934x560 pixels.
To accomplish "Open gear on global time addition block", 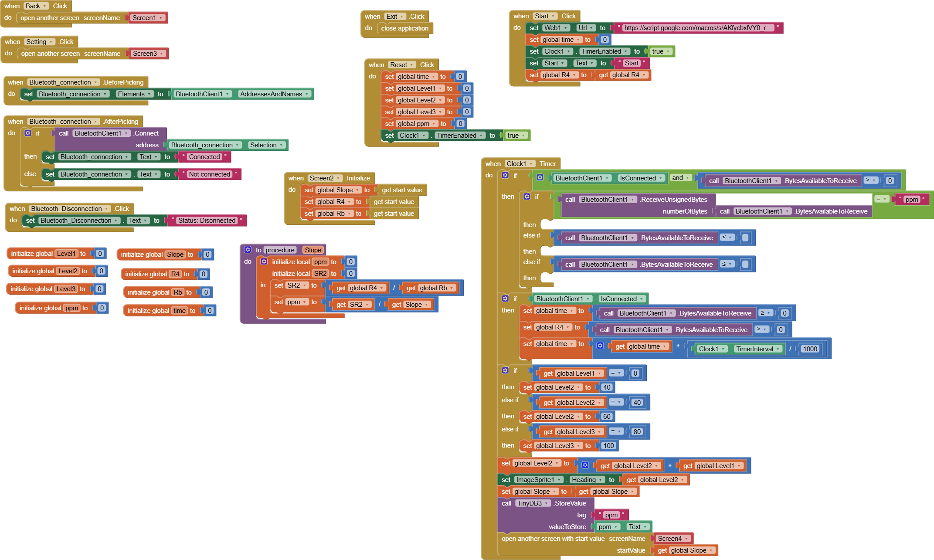I will click(x=600, y=346).
